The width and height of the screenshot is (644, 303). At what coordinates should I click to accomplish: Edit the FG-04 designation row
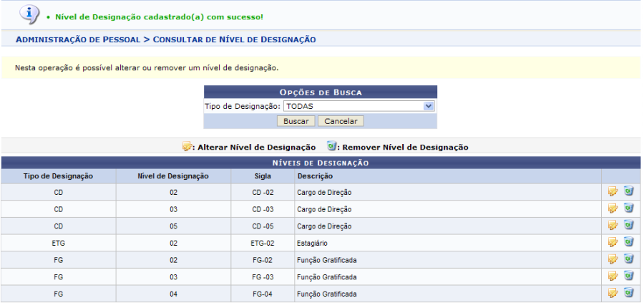pos(613,293)
